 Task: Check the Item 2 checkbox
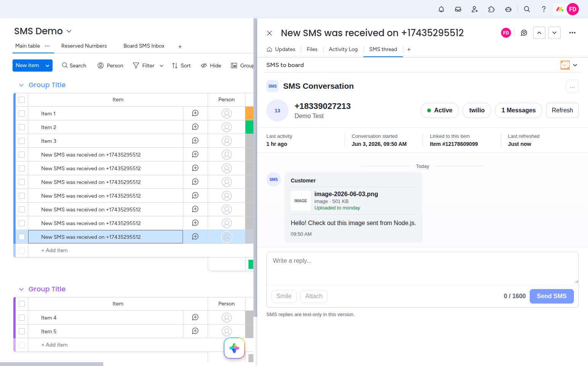point(22,127)
